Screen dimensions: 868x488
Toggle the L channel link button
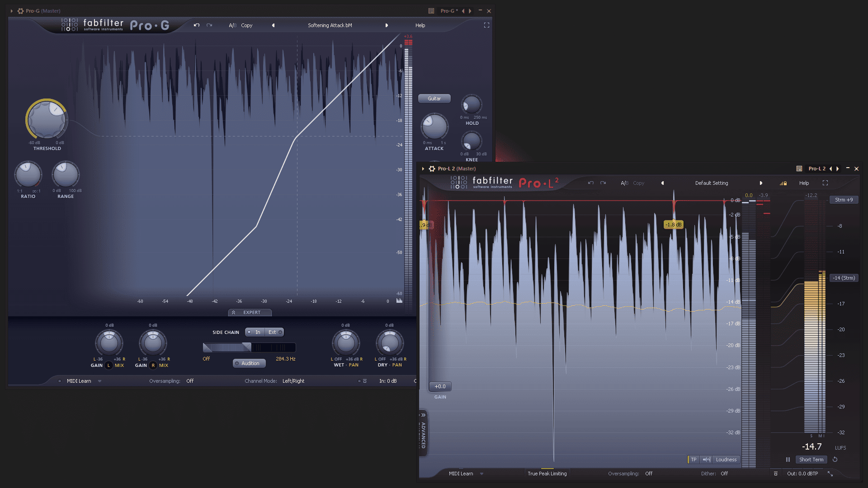[x=108, y=365]
